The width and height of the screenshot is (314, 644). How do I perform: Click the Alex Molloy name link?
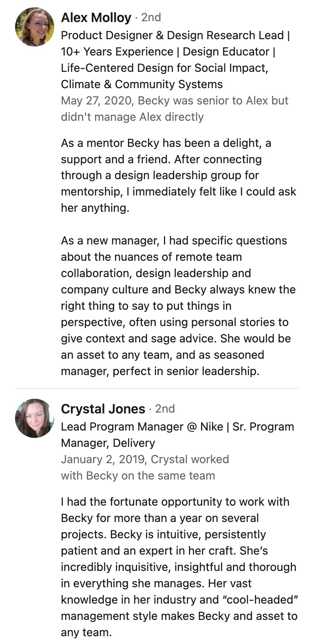click(96, 18)
